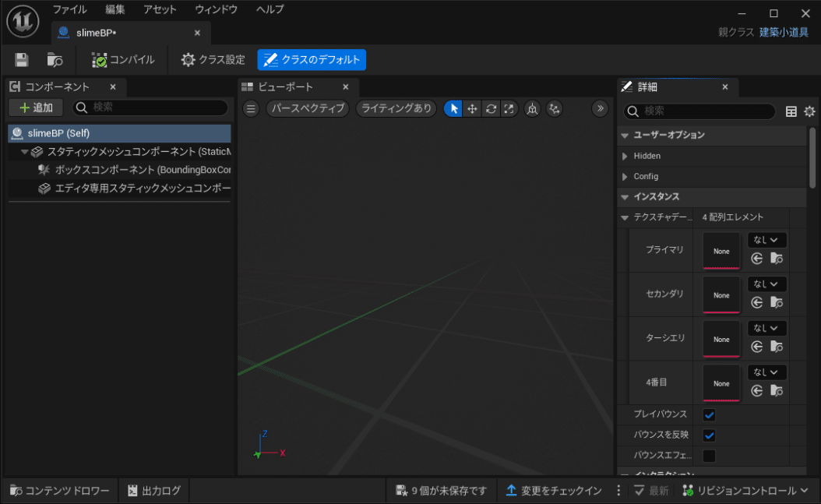The height and width of the screenshot is (504, 821).
Task: Open the Details panel settings gear
Action: click(x=809, y=111)
